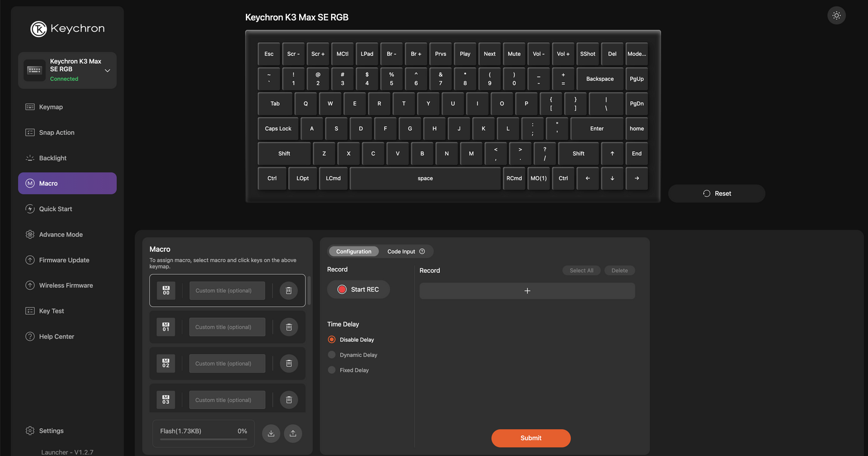This screenshot has width=868, height=456.
Task: Select the Disable Delay radio option
Action: (332, 340)
